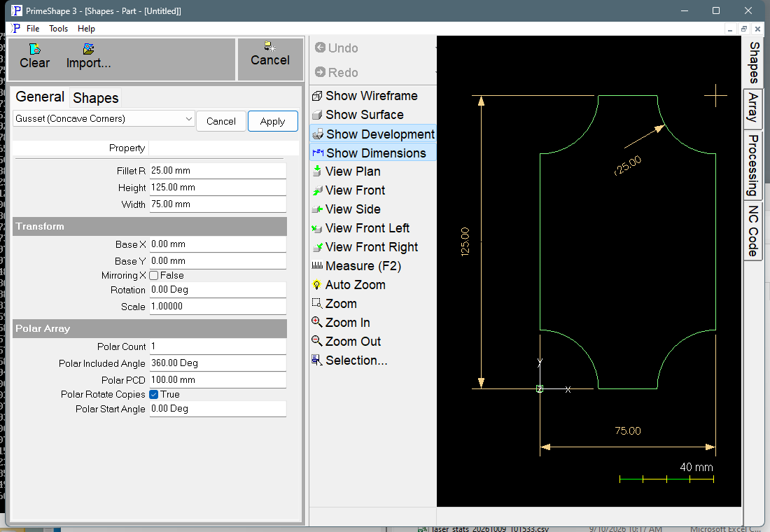The width and height of the screenshot is (770, 532).
Task: Click the Redo arrow icon
Action: (320, 72)
